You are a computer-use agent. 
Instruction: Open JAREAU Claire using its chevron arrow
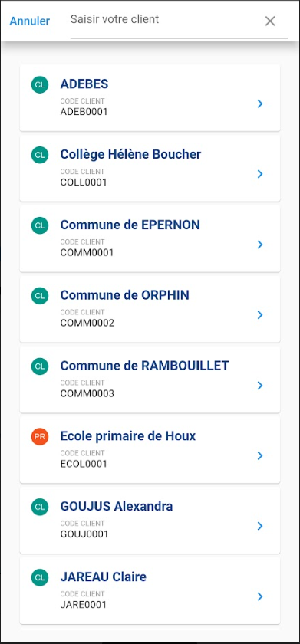coord(260,596)
